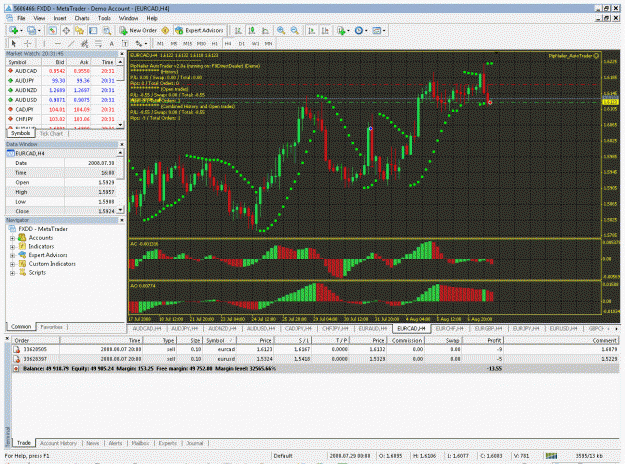Close the Market Watch panel
The image size is (625, 464).
click(122, 54)
